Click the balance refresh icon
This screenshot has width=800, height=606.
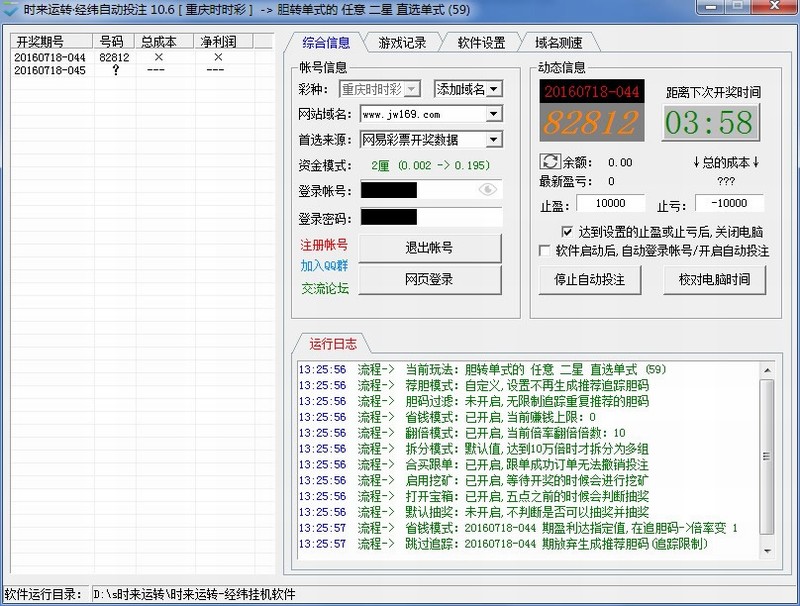pos(549,162)
